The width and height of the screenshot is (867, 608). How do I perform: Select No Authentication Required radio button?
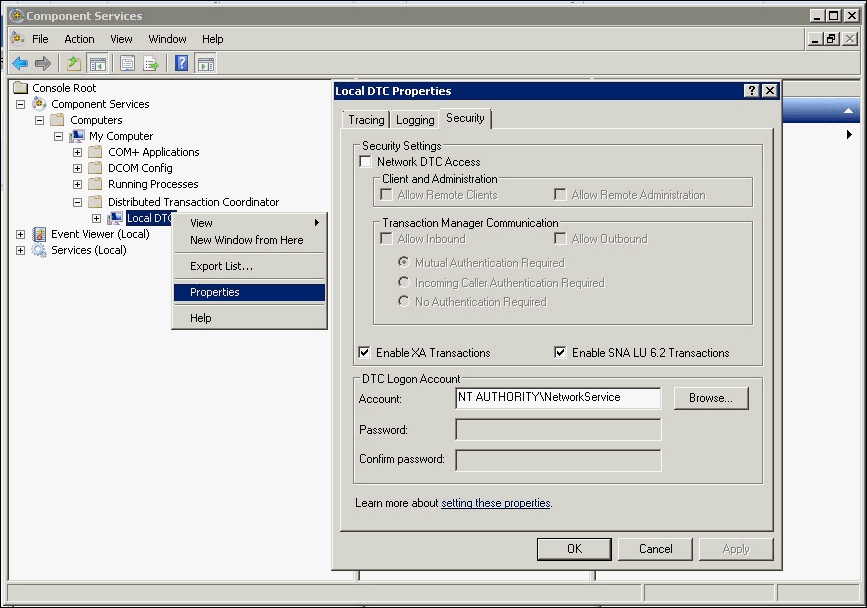point(404,301)
